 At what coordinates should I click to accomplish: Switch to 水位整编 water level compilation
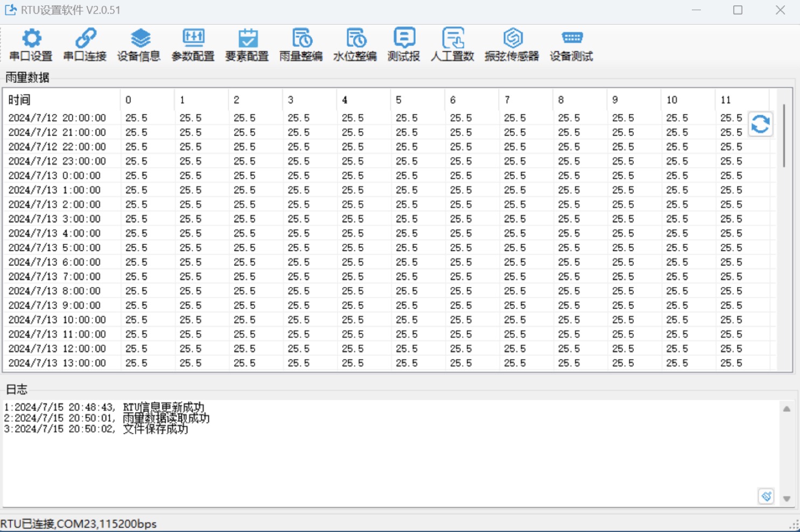[355, 45]
